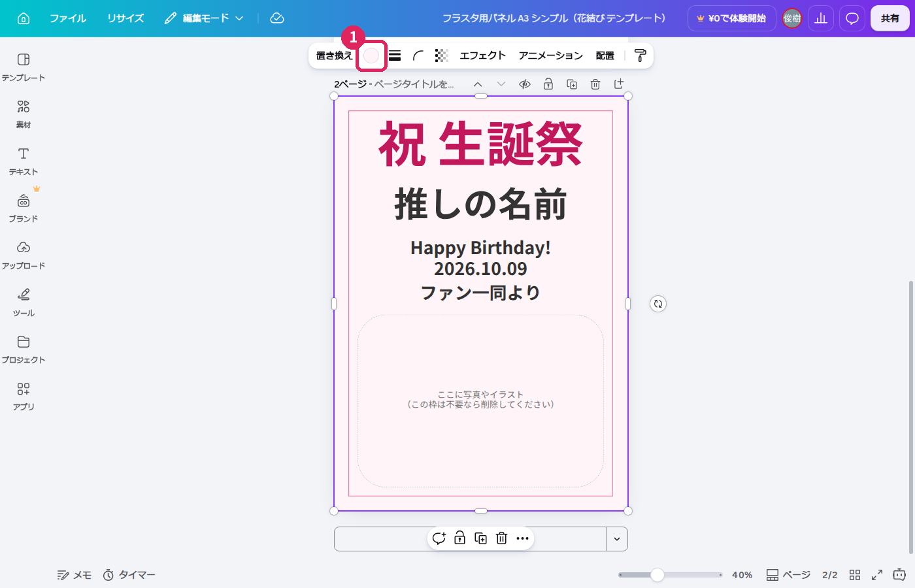The height and width of the screenshot is (588, 915).
Task: Click the 共有 share button
Action: (x=890, y=18)
